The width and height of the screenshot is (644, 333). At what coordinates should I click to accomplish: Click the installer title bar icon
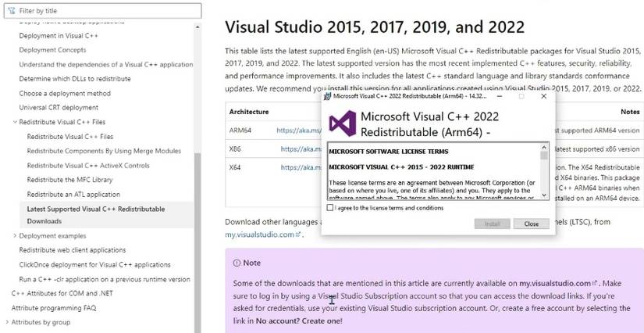click(x=328, y=96)
